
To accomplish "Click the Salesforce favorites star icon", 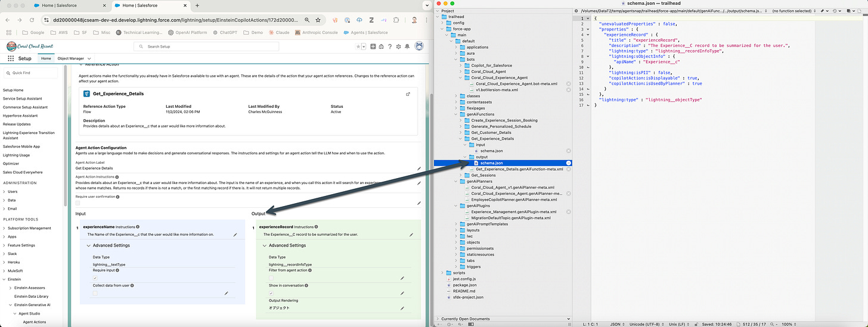I will tap(358, 46).
